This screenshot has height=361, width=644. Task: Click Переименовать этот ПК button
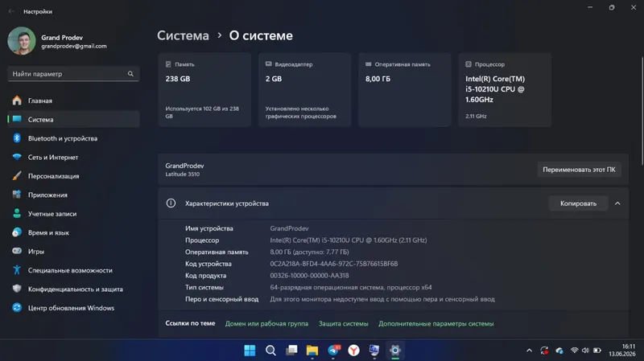click(x=579, y=170)
